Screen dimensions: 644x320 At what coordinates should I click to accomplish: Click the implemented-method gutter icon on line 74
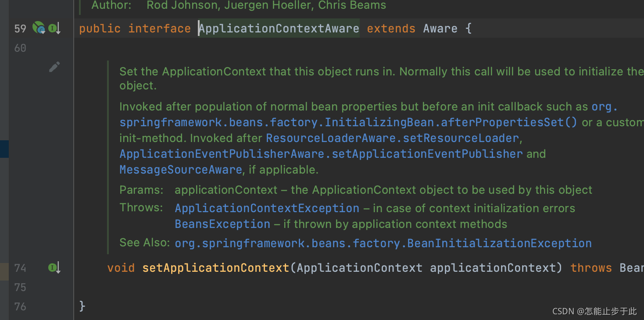[54, 267]
